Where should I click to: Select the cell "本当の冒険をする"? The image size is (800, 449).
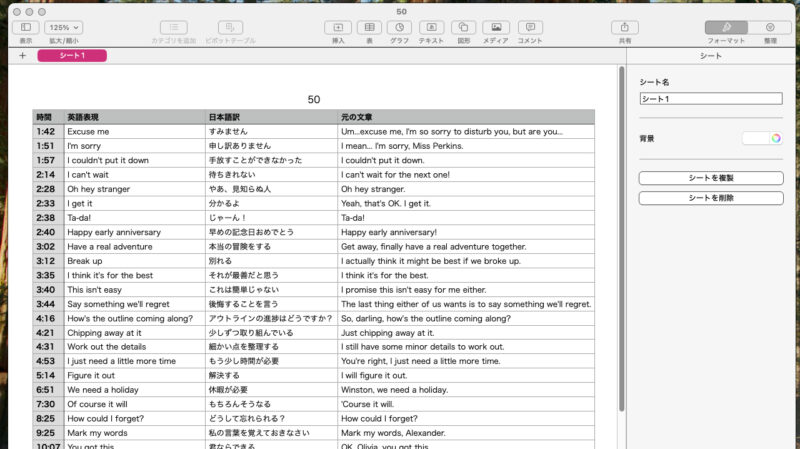point(271,246)
